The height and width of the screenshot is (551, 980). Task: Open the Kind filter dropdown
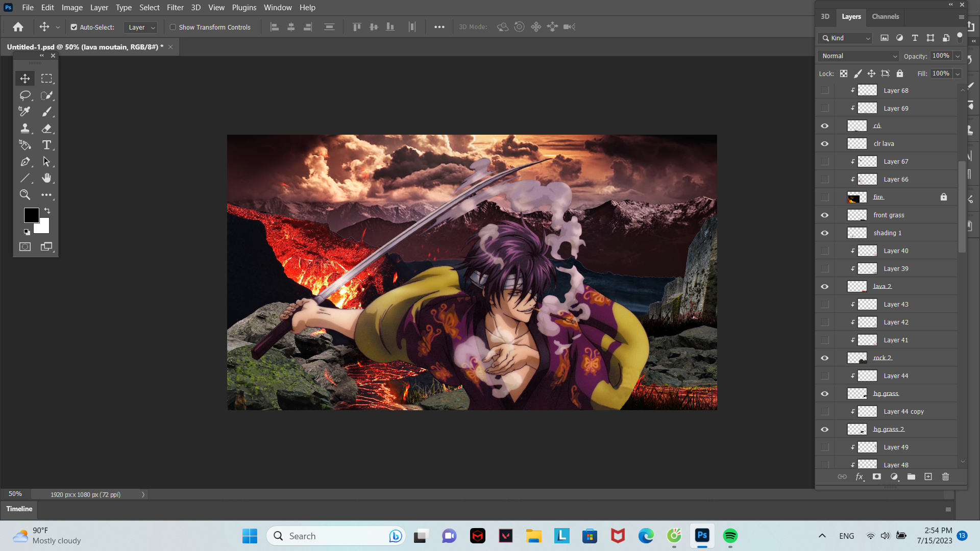[845, 38]
